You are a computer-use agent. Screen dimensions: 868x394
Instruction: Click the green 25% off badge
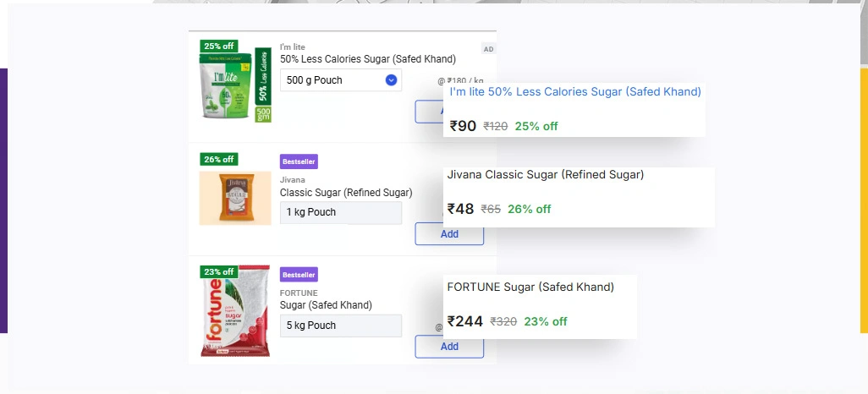(x=219, y=46)
